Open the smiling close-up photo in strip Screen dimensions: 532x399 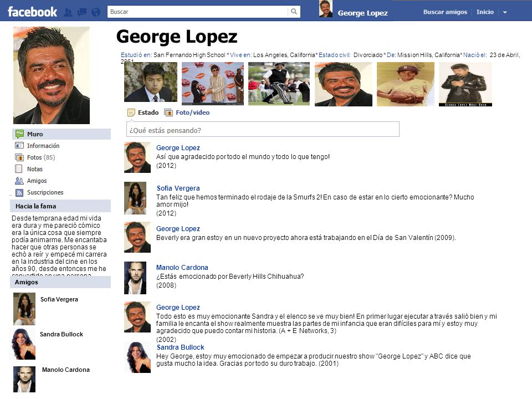tap(344, 84)
